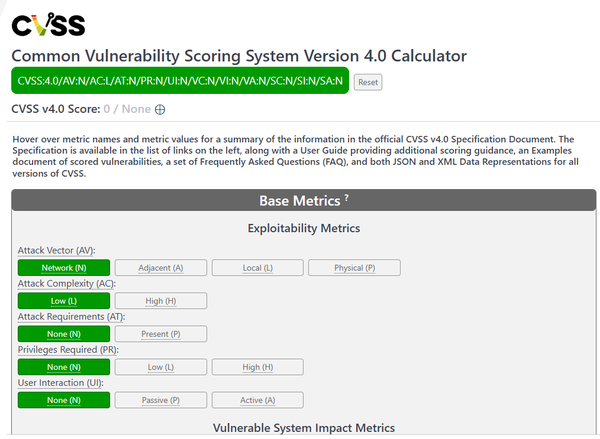Select Network (N) attack vector
Viewport: 600px width, 439px height.
point(64,268)
